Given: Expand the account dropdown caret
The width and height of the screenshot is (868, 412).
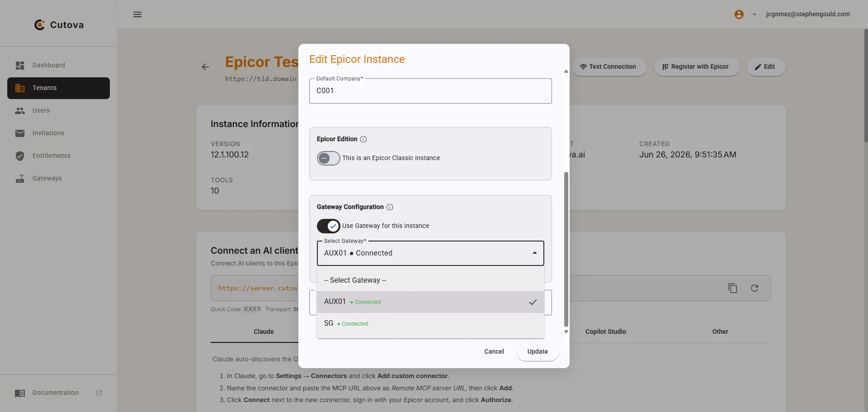Looking at the screenshot, I should [754, 14].
